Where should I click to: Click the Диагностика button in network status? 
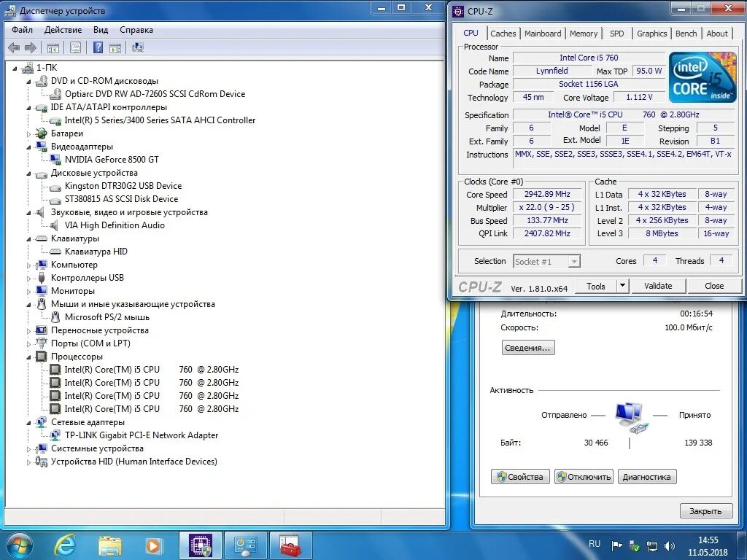click(646, 477)
